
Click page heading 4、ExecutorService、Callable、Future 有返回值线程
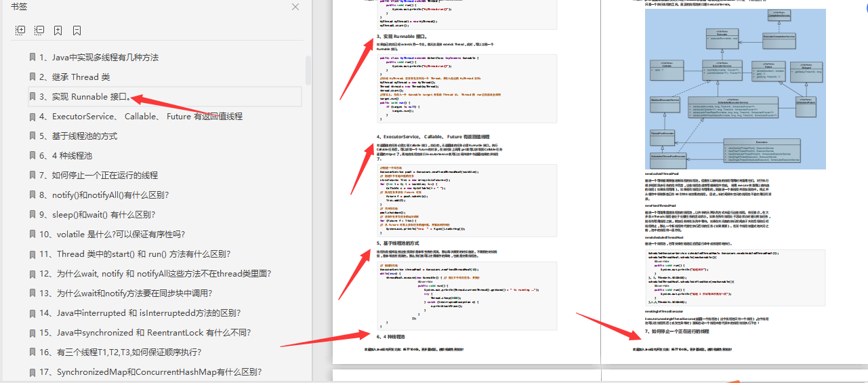433,137
